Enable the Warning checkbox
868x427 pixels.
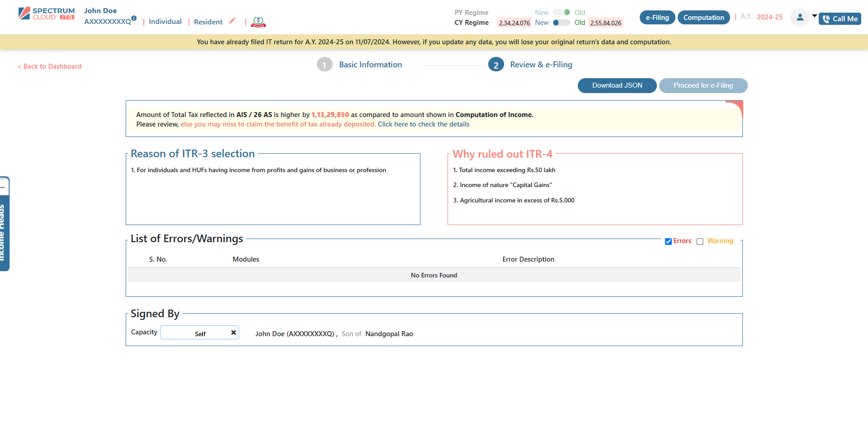pos(700,241)
